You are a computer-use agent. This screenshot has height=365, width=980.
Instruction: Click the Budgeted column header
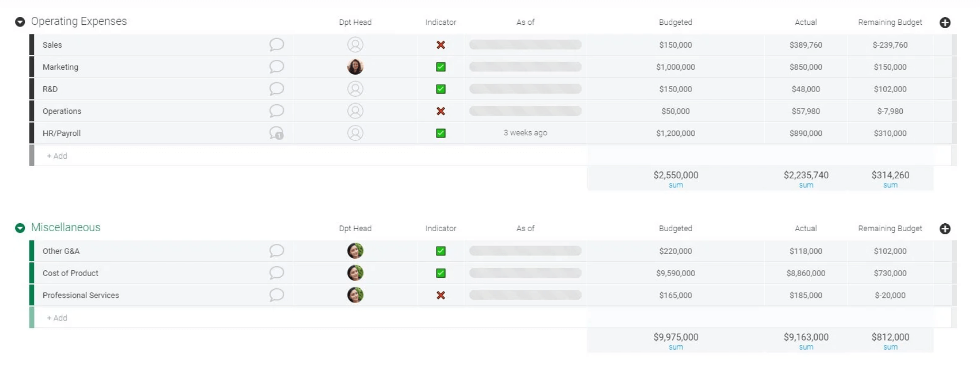[675, 22]
